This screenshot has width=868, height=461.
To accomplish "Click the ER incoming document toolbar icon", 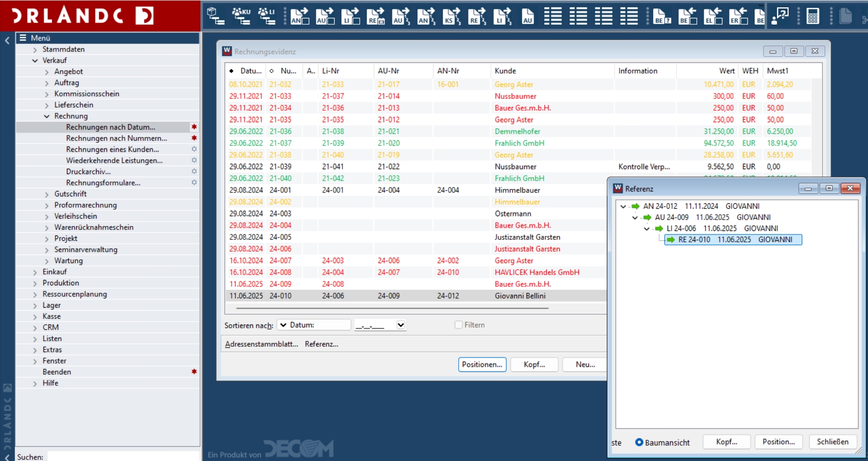I will (x=738, y=16).
